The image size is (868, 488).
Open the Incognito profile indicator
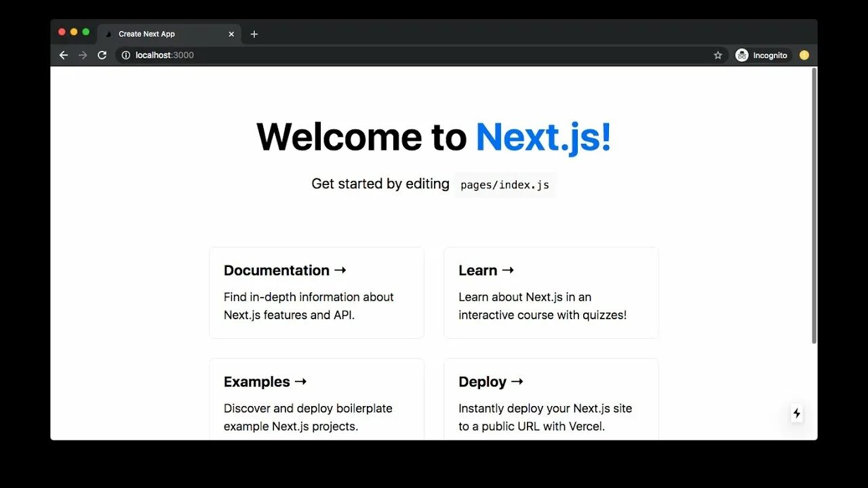[x=762, y=56]
